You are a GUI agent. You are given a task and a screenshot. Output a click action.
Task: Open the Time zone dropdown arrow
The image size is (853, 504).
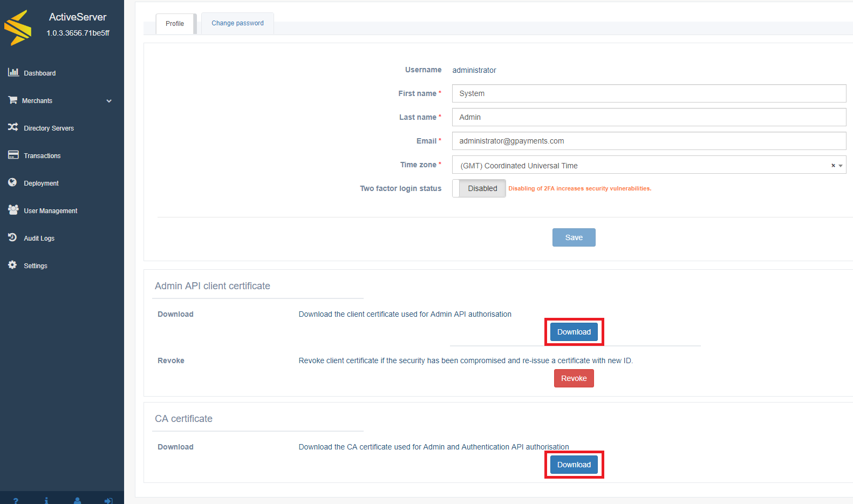(x=841, y=166)
